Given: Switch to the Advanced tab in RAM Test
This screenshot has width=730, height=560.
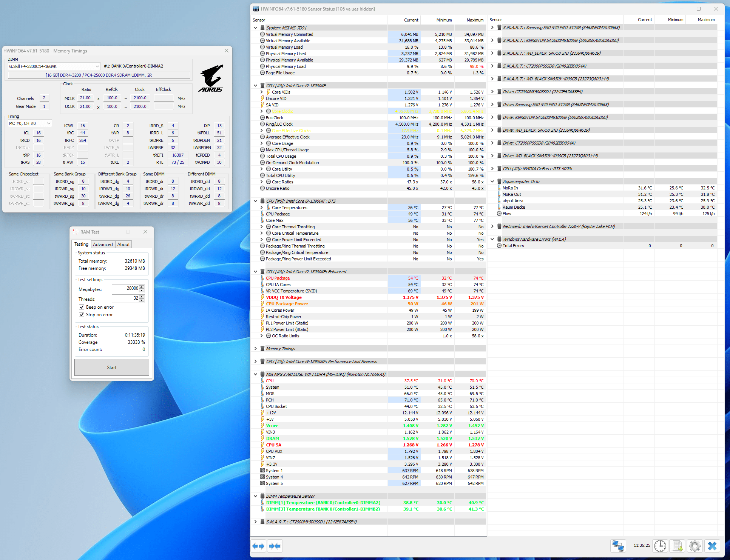Looking at the screenshot, I should click(103, 245).
